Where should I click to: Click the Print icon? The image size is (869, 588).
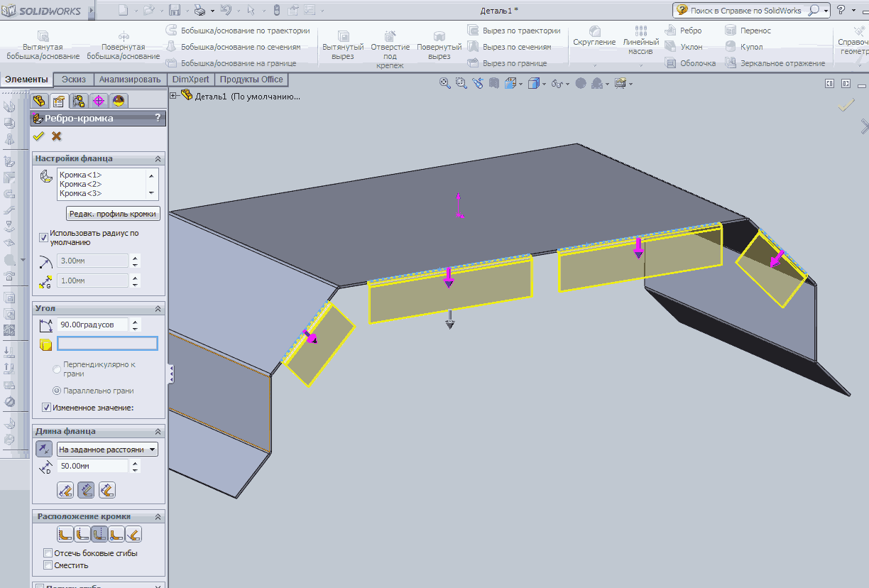200,10
